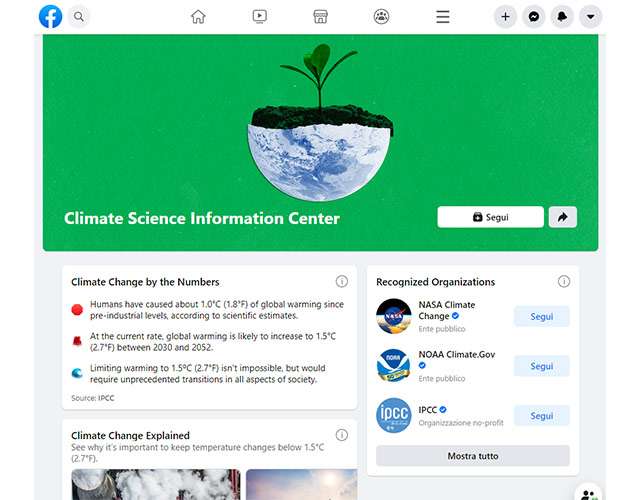Image resolution: width=640 pixels, height=500 pixels.
Task: Show info for Recognized Organizations
Action: click(564, 281)
